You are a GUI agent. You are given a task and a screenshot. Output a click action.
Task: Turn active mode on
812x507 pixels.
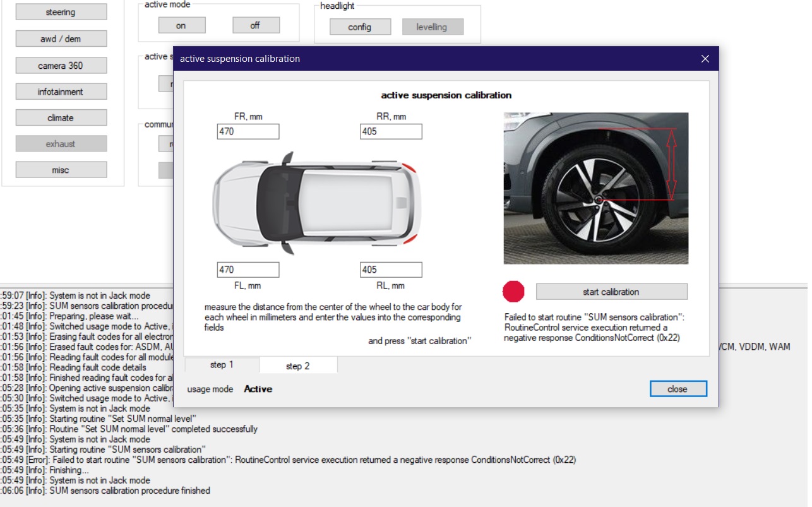pos(181,25)
